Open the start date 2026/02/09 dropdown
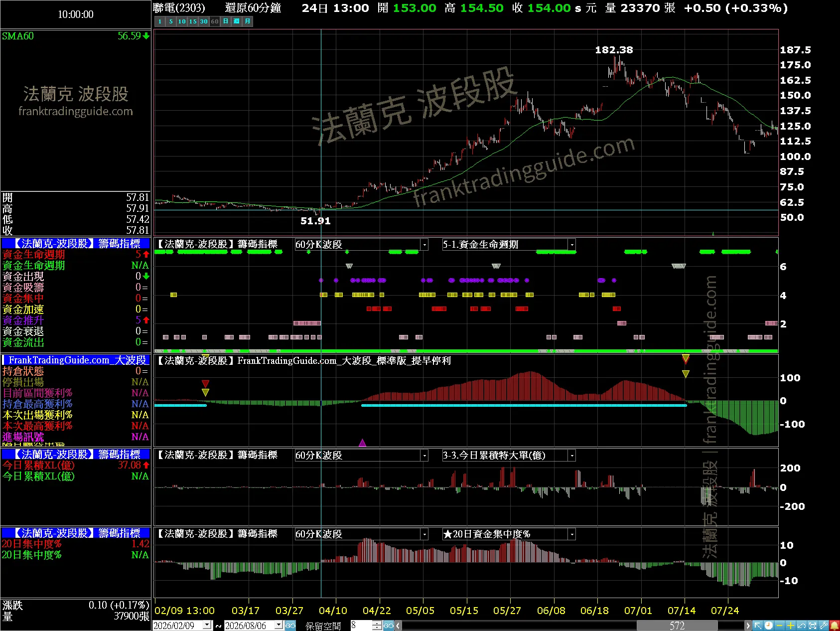 pos(207,625)
